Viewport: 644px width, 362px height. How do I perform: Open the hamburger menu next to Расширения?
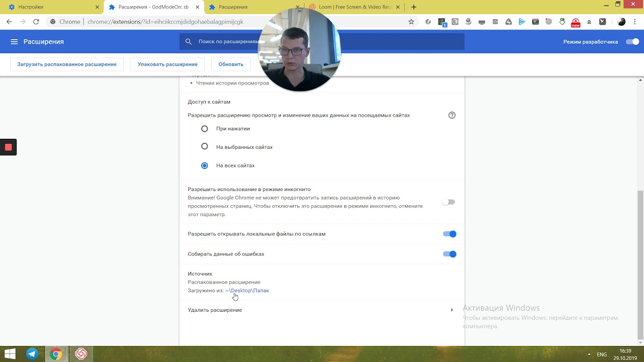[14, 42]
